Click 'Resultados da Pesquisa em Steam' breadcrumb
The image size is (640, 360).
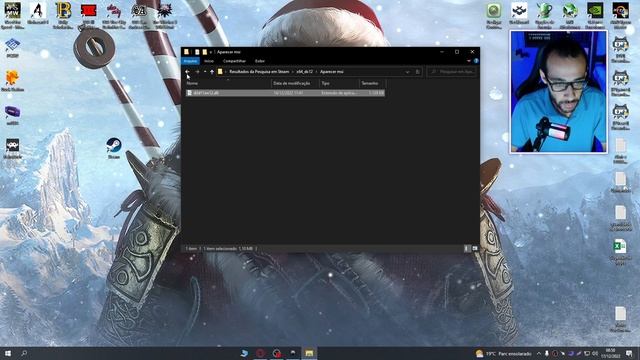click(x=259, y=72)
